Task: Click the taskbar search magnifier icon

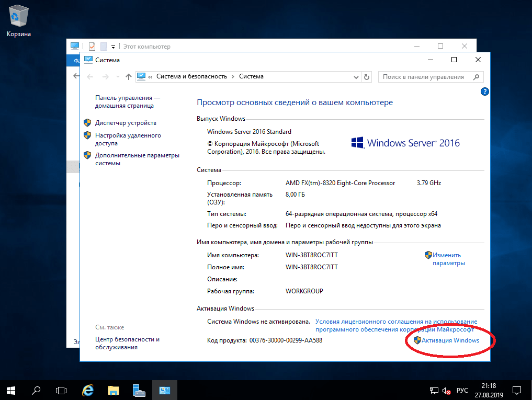Action: (x=37, y=390)
